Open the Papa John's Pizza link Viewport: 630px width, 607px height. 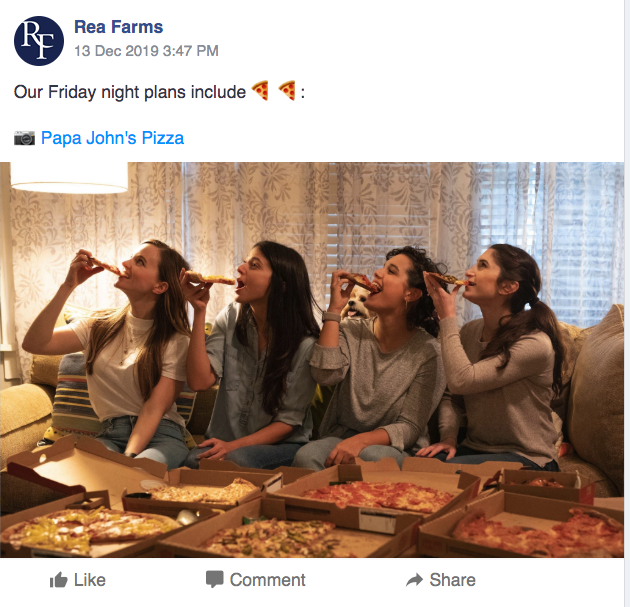coord(112,138)
